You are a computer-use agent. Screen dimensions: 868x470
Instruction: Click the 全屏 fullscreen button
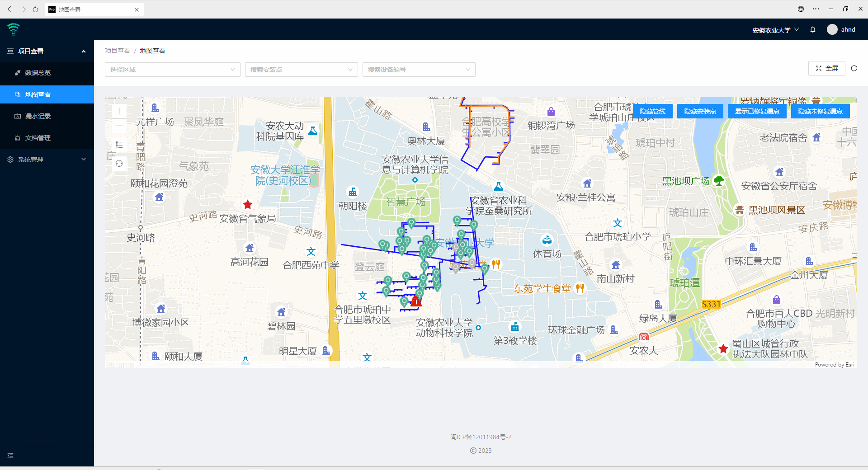click(x=826, y=68)
